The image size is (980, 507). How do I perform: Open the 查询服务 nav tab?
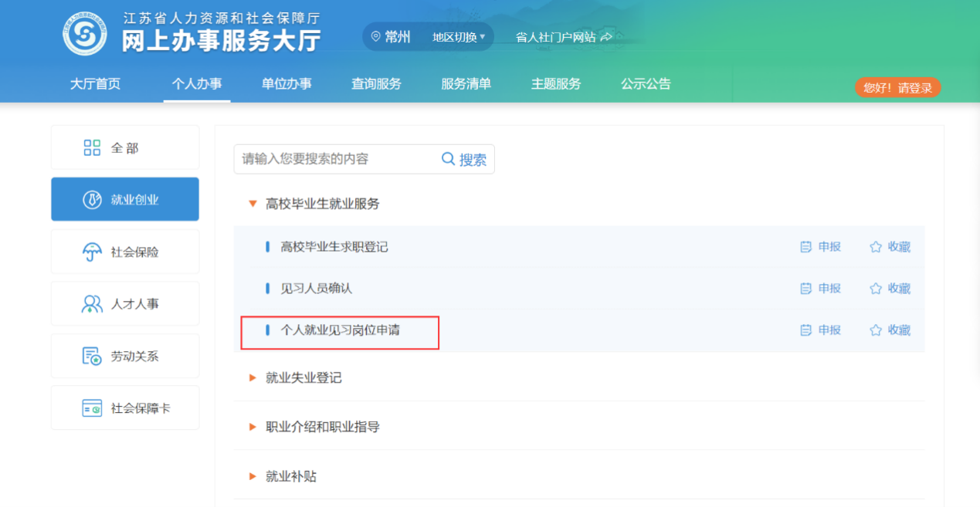pos(376,84)
